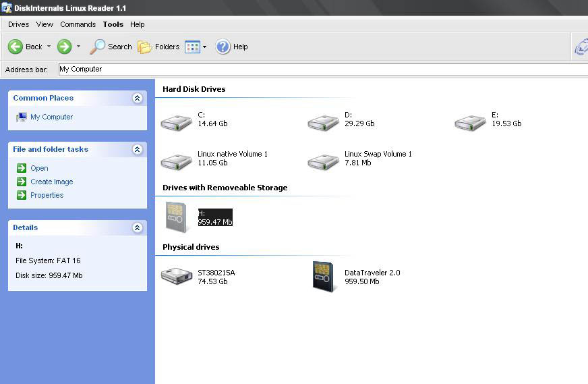Image resolution: width=588 pixels, height=384 pixels.
Task: Open the View menu
Action: [45, 24]
